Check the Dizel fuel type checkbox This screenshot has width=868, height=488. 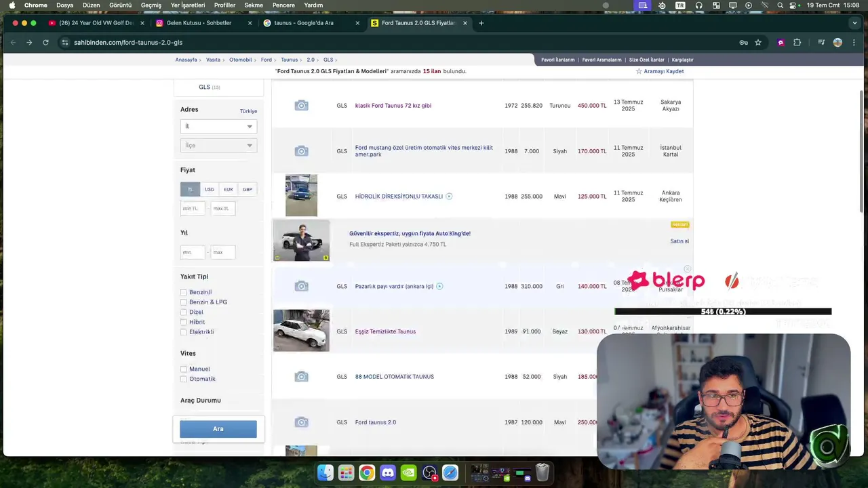pos(184,312)
